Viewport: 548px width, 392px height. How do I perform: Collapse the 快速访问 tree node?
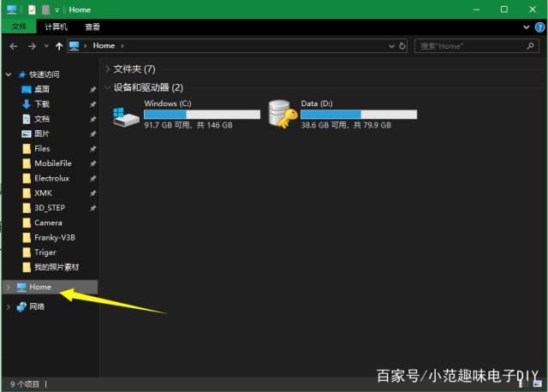pos(9,74)
